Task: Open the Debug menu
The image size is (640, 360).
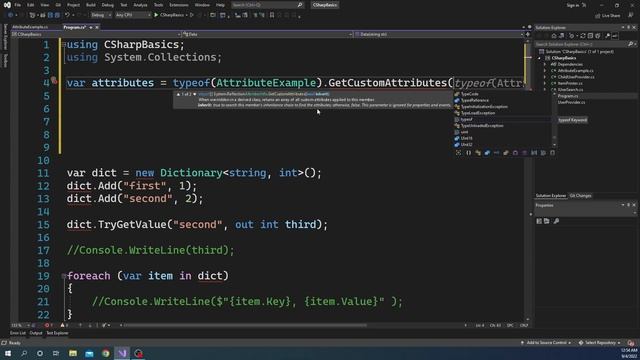Action: point(108,5)
